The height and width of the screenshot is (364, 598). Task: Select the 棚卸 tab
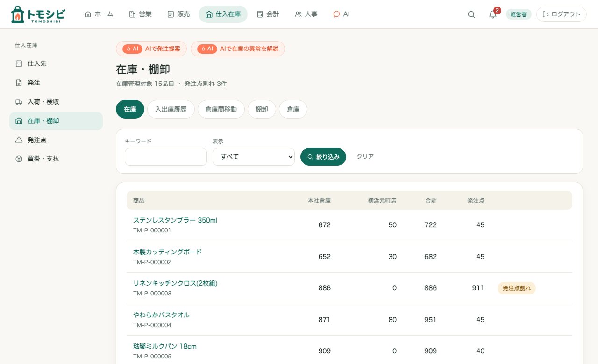(x=262, y=109)
